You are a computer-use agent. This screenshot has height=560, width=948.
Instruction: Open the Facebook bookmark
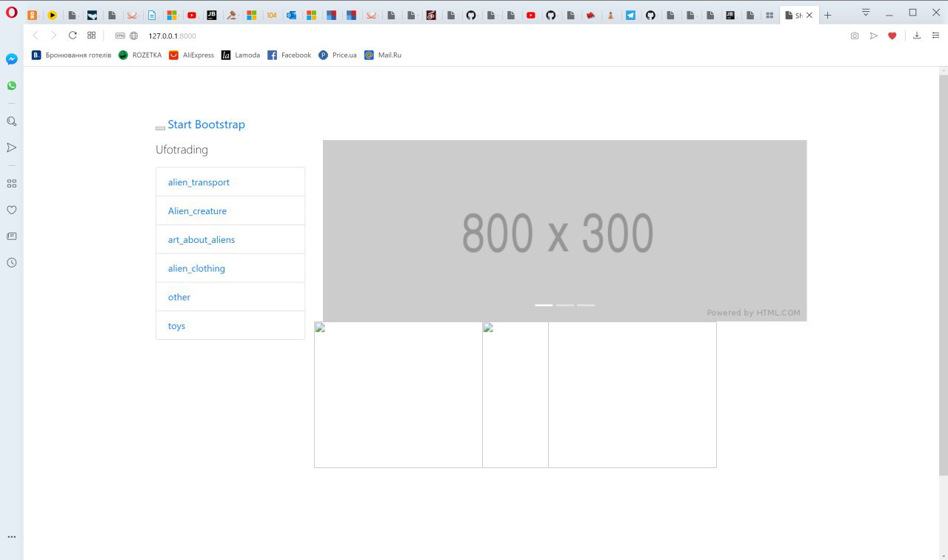pos(289,55)
